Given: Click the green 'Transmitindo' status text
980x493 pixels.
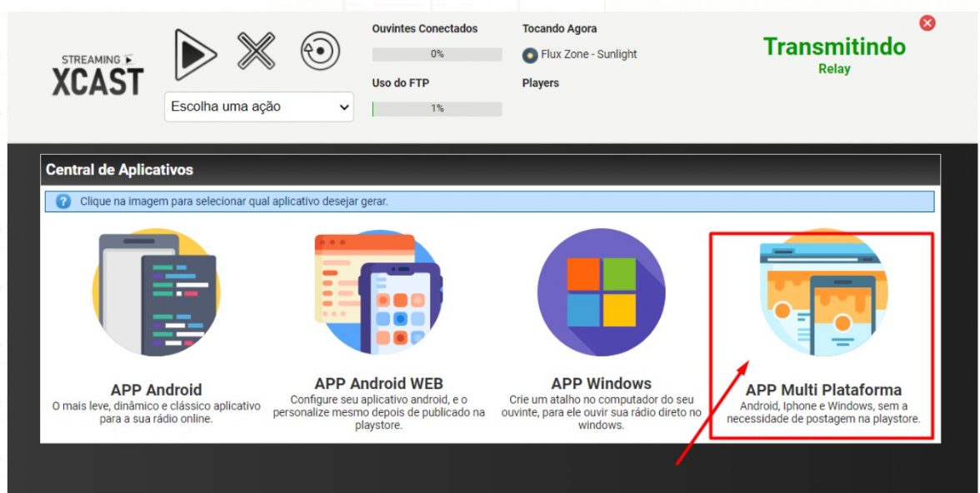Looking at the screenshot, I should pyautogui.click(x=834, y=47).
